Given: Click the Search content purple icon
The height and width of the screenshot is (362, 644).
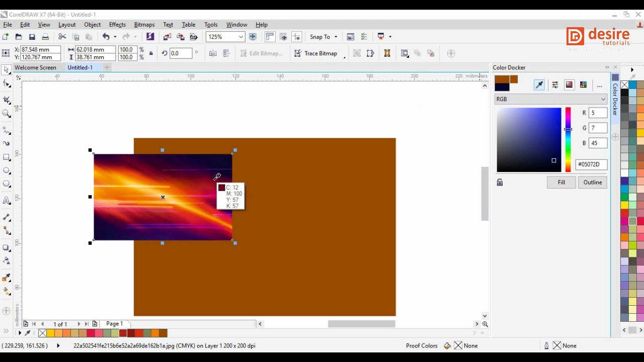Looking at the screenshot, I should pyautogui.click(x=150, y=37).
